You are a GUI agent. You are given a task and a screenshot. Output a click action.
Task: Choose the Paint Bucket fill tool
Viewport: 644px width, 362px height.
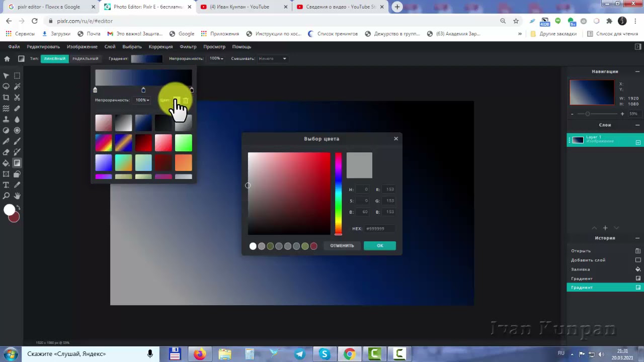point(6,163)
